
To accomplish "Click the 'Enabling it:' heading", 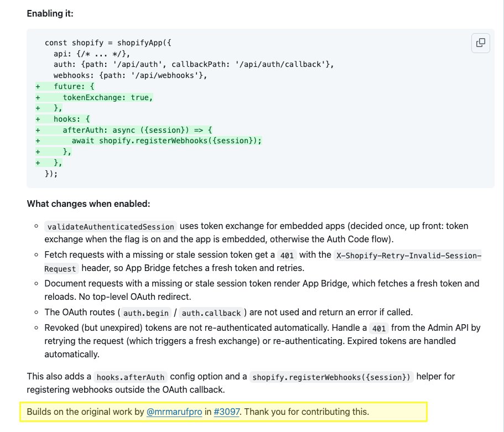I will point(50,13).
